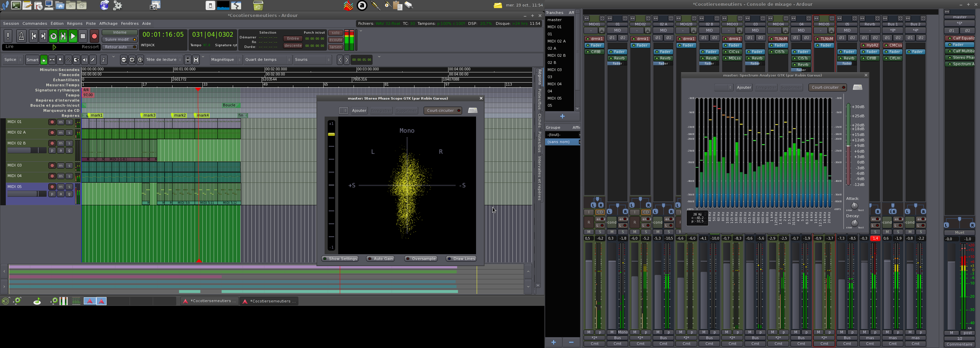Mute the MIDI 03 track

coord(61,166)
